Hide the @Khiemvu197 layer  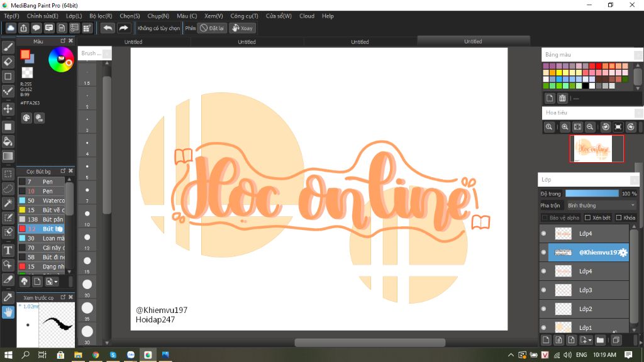544,253
